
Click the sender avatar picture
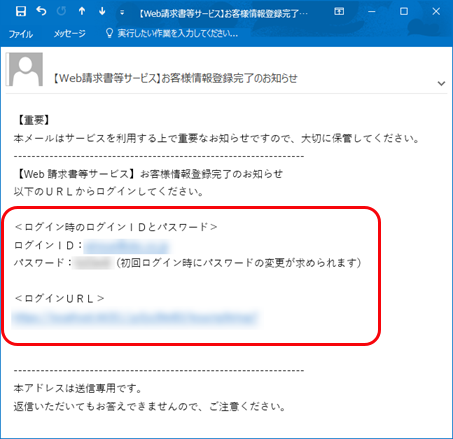point(25,69)
